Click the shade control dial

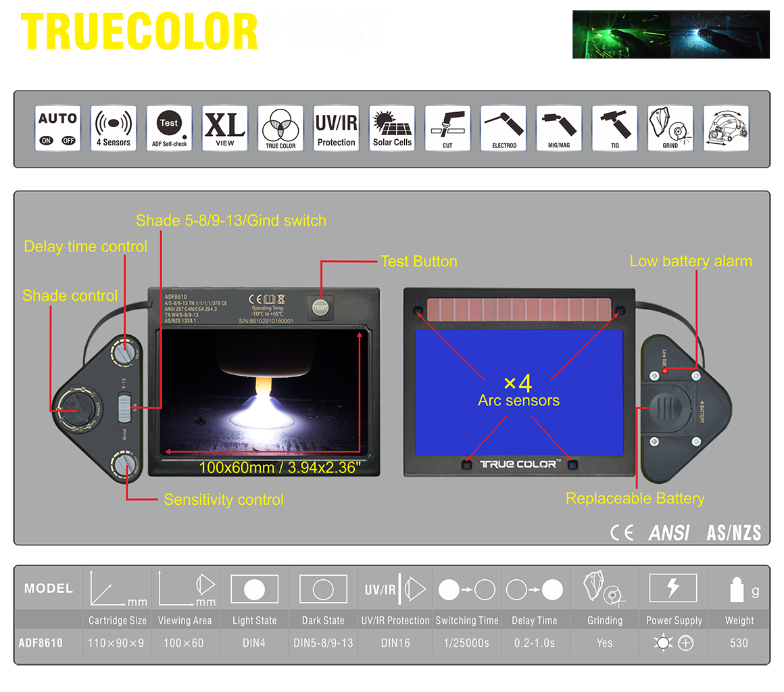(76, 408)
